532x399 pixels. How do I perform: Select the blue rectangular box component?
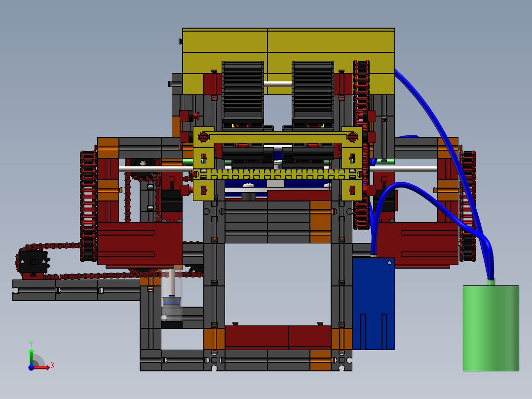pos(373,304)
